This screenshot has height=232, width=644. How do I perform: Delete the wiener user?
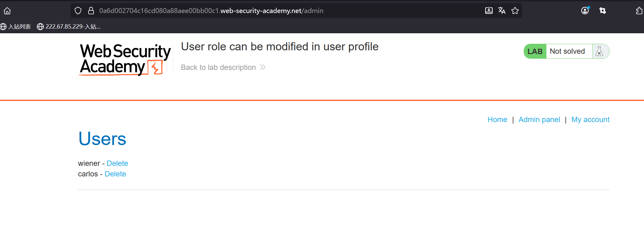[x=117, y=163]
